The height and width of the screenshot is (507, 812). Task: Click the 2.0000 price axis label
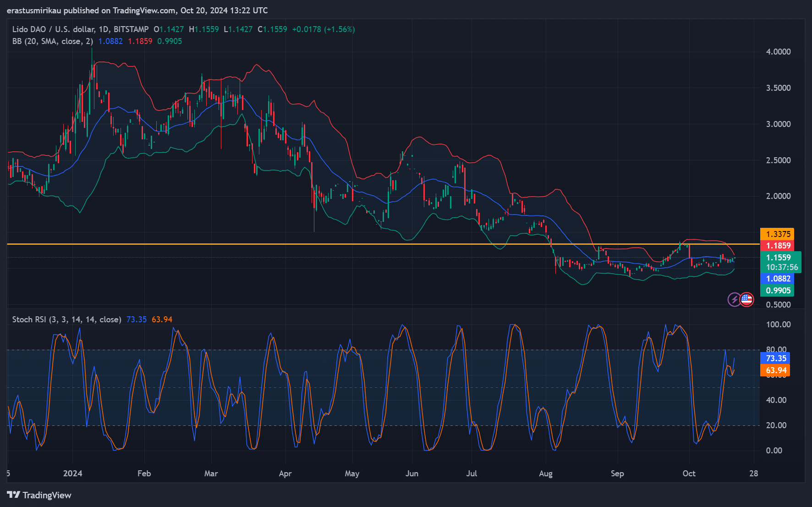point(779,196)
